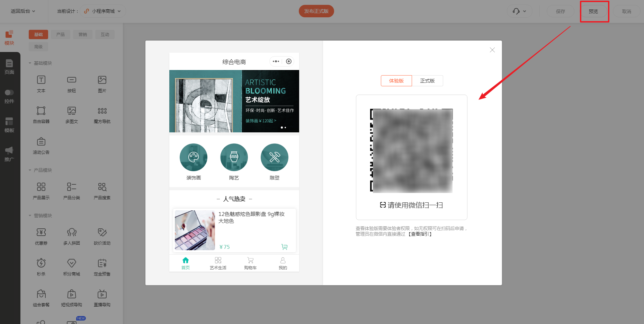The width and height of the screenshot is (644, 324).
Task: Click the 取消 button
Action: pyautogui.click(x=627, y=11)
